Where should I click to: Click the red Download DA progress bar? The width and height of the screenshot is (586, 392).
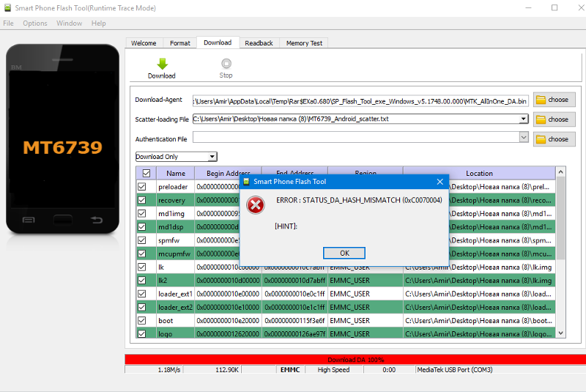tap(355, 359)
